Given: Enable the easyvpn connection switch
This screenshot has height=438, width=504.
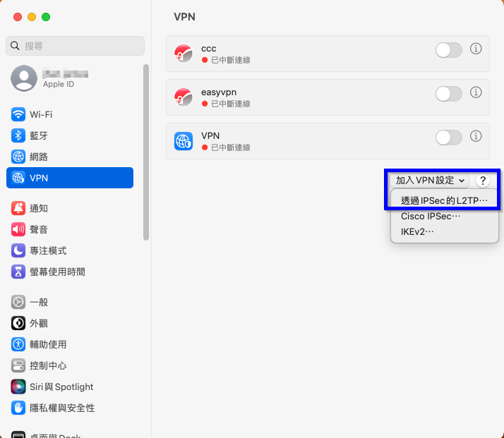Looking at the screenshot, I should [x=449, y=94].
